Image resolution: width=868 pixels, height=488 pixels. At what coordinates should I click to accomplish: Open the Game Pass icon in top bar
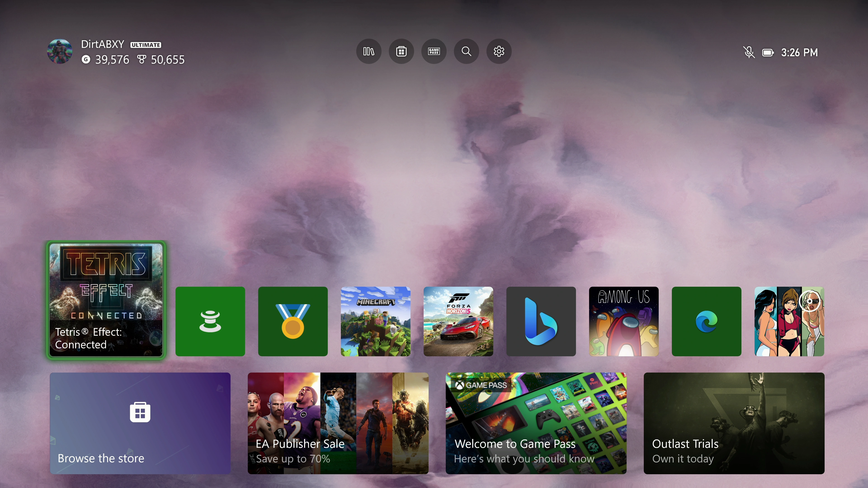click(x=434, y=51)
